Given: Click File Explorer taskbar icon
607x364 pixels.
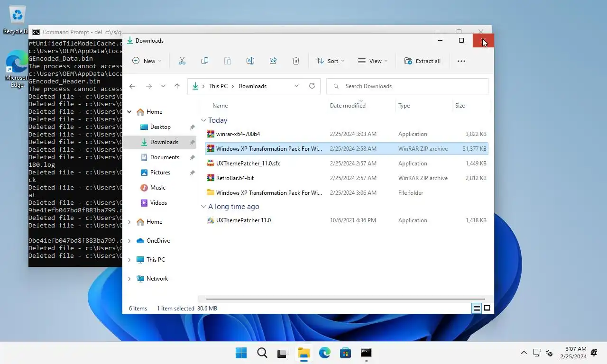Looking at the screenshot, I should (x=303, y=353).
